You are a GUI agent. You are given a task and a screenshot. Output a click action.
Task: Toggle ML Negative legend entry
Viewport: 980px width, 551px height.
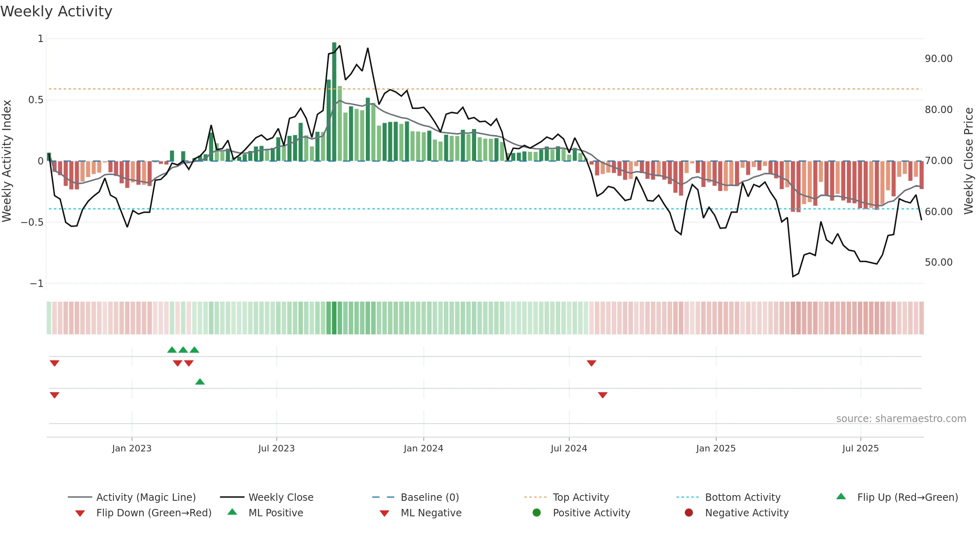click(421, 513)
